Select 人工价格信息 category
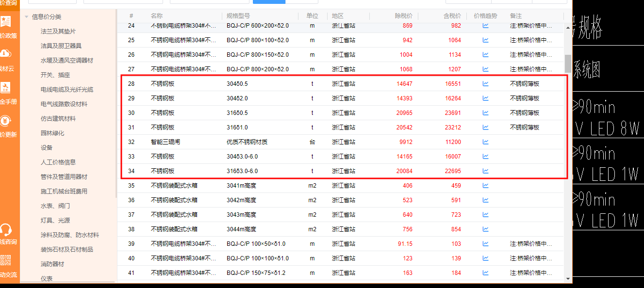The width and height of the screenshot is (644, 288). point(58,162)
